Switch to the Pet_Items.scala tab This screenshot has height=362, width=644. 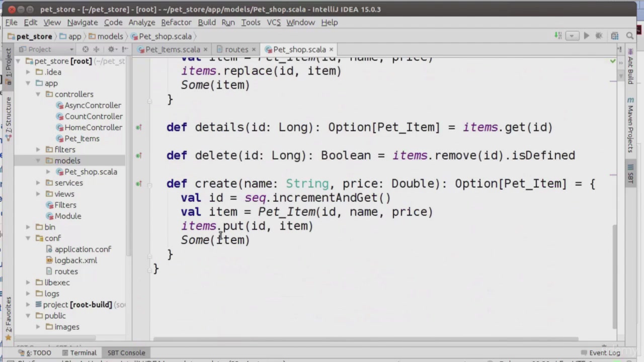(x=173, y=49)
